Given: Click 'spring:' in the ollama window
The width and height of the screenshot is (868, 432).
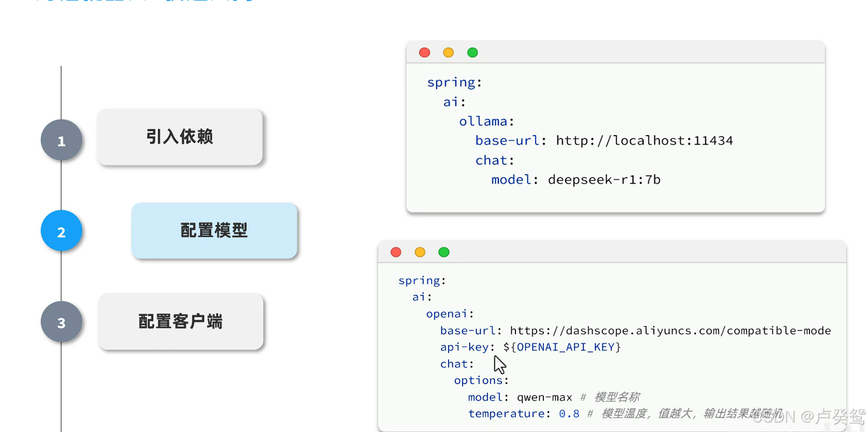Looking at the screenshot, I should point(454,83).
